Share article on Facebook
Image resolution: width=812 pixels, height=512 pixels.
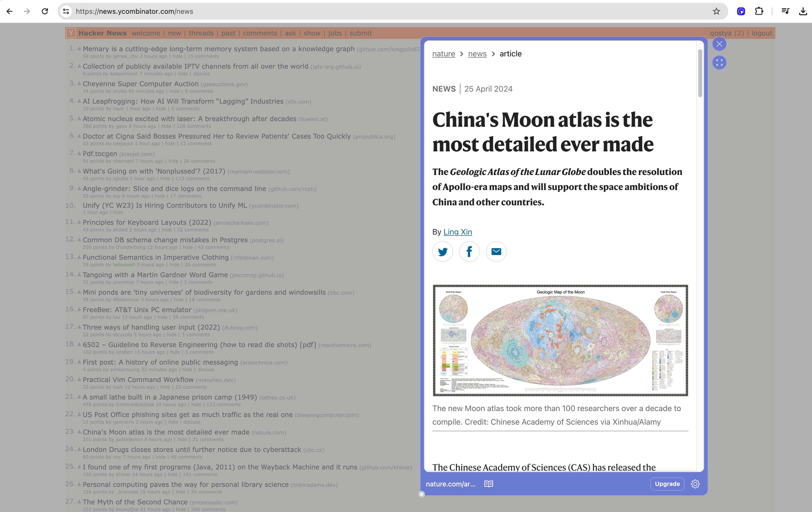469,252
